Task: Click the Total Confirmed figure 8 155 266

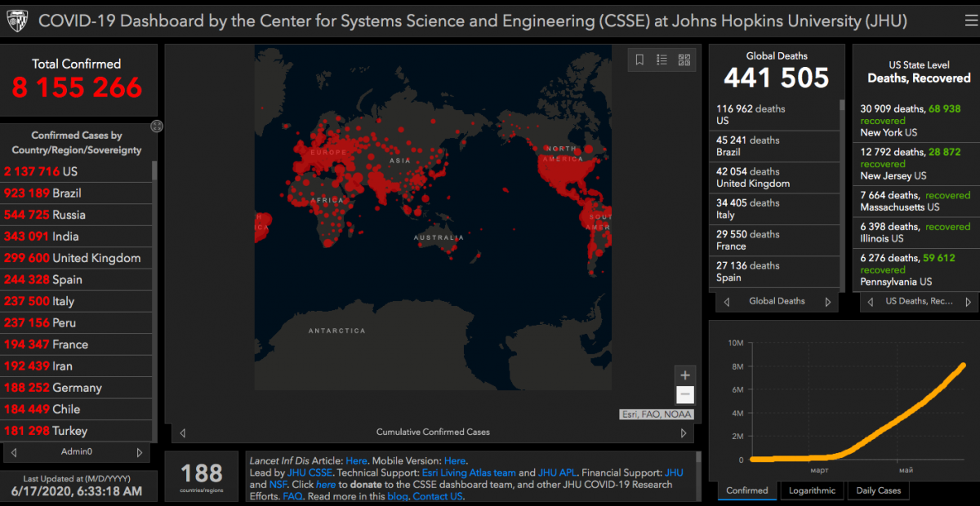Action: click(x=77, y=87)
